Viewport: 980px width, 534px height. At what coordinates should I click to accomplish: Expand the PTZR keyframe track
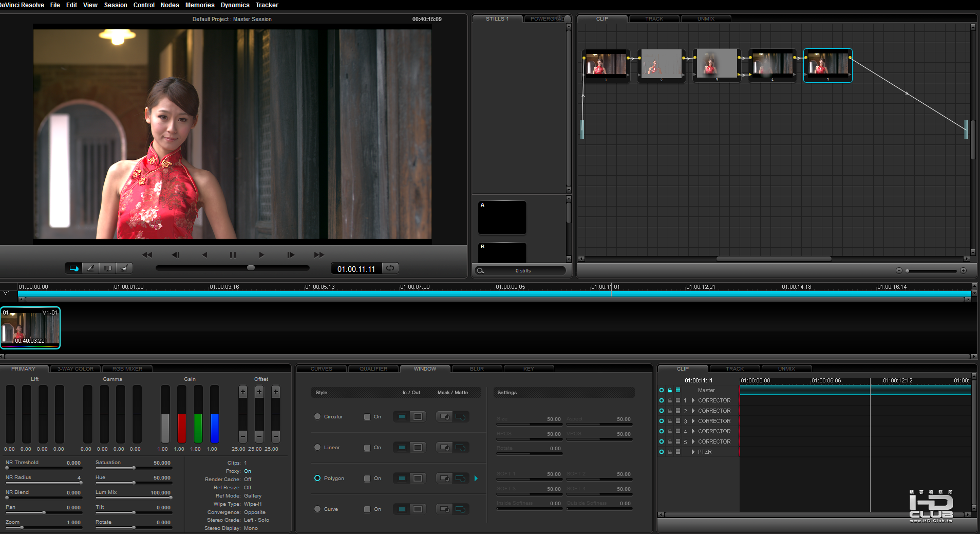tap(693, 452)
